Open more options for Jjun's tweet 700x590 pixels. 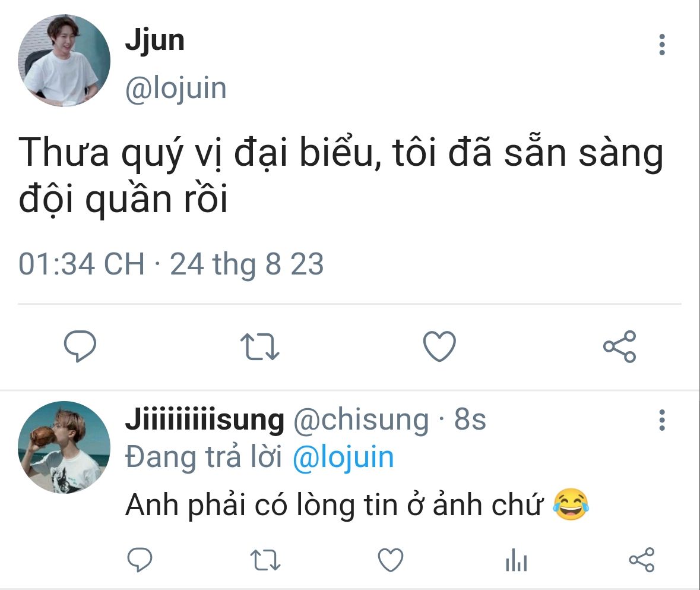click(662, 45)
